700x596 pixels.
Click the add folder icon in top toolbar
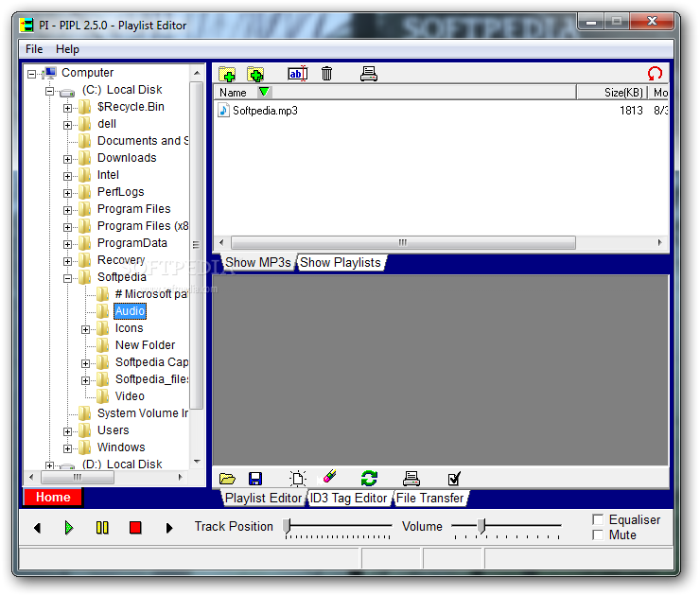[x=227, y=74]
